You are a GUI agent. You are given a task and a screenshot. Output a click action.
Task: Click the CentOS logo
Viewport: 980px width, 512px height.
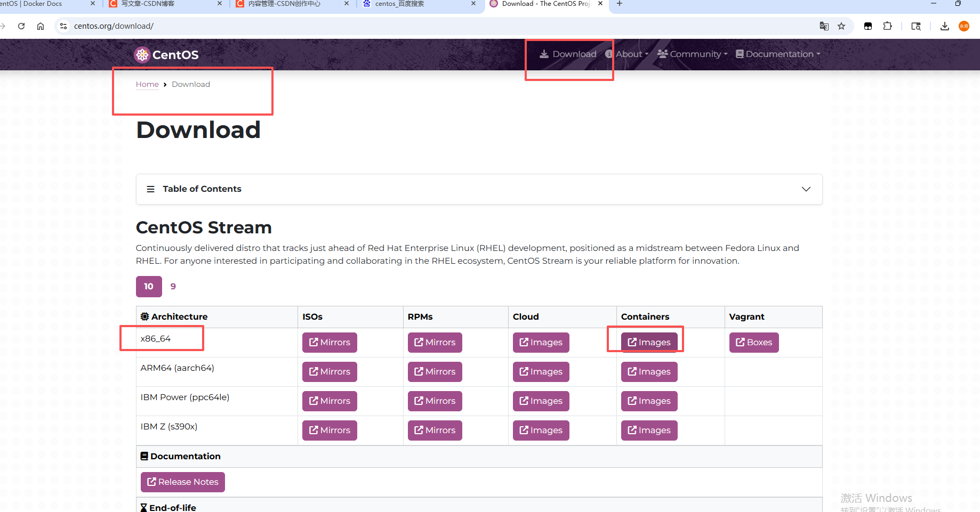[166, 54]
